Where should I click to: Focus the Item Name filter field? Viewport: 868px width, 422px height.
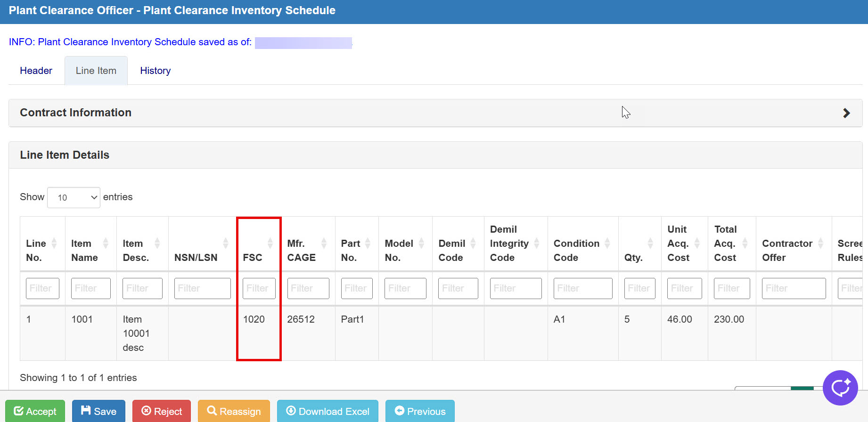point(91,288)
